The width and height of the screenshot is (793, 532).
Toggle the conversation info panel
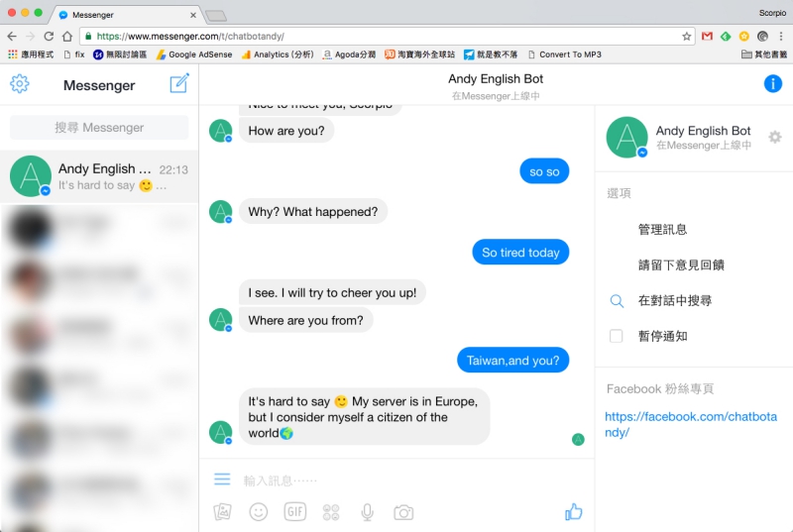(x=772, y=83)
